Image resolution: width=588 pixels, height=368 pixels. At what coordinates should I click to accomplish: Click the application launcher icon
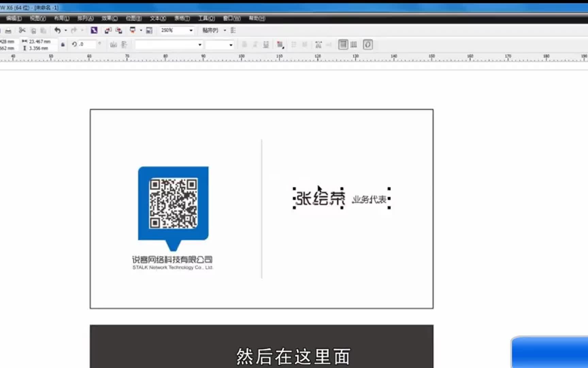[133, 30]
